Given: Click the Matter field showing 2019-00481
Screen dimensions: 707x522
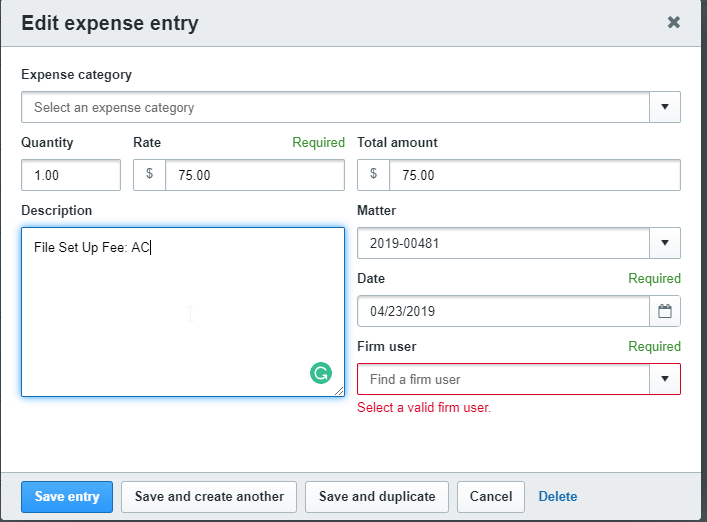Looking at the screenshot, I should [x=503, y=243].
